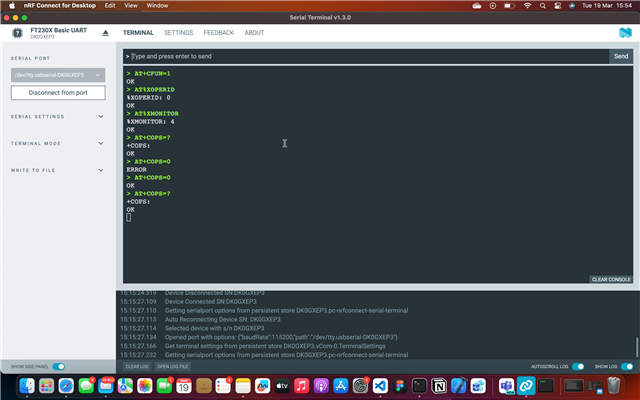The width and height of the screenshot is (640, 400).
Task: Open Notes app in the dock
Action: [x=243, y=385]
